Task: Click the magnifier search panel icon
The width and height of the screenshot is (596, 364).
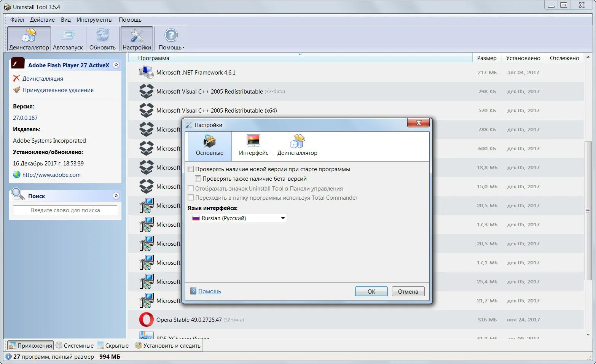Action: [18, 194]
